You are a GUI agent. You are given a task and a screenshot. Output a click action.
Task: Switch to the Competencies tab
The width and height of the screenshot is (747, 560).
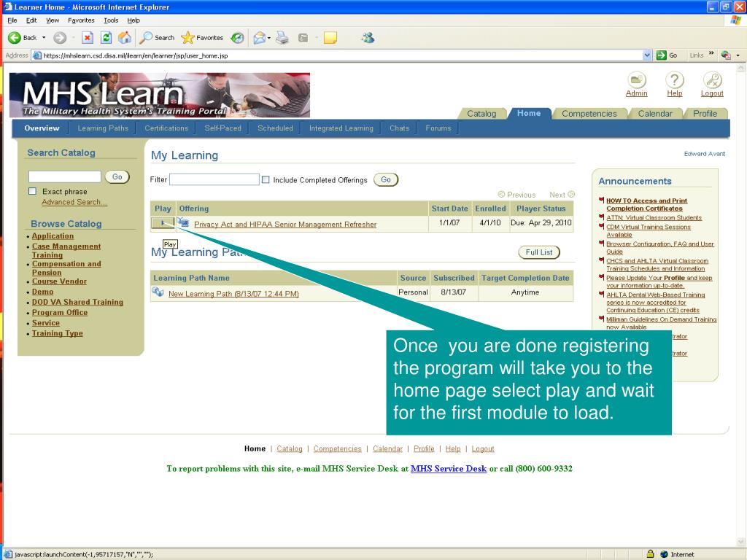589,114
